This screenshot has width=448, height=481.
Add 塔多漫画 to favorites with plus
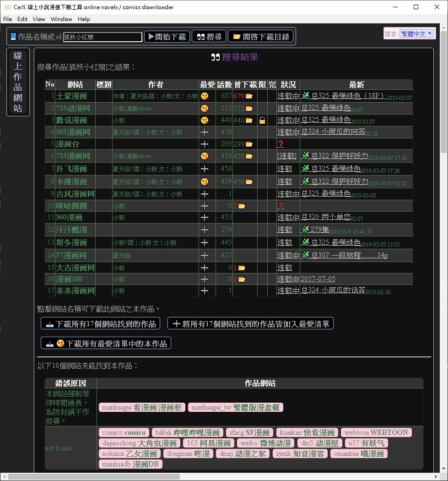[205, 243]
